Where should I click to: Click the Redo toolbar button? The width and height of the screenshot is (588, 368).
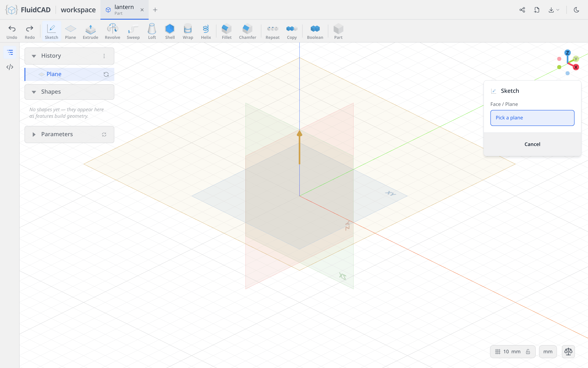click(x=30, y=32)
